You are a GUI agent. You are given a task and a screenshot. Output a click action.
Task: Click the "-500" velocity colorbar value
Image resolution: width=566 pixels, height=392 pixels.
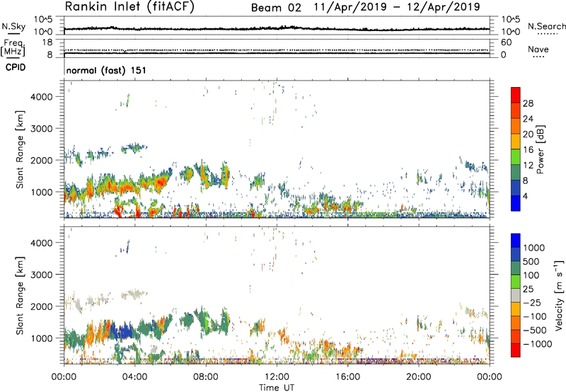[535, 330]
